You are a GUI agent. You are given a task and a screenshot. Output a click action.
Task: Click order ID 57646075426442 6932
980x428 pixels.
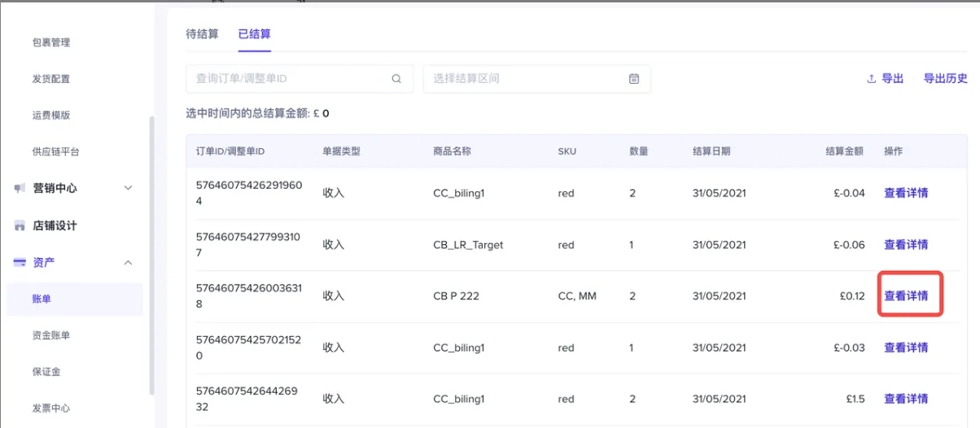click(247, 399)
